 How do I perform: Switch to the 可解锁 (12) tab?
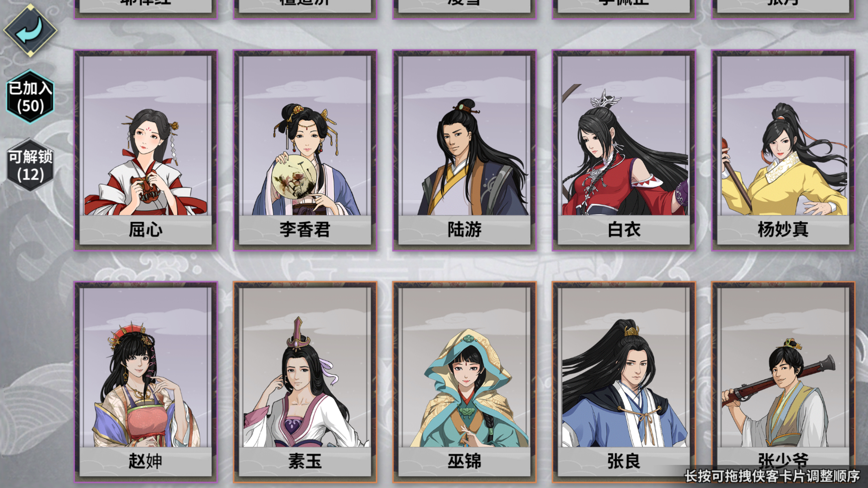coord(30,165)
